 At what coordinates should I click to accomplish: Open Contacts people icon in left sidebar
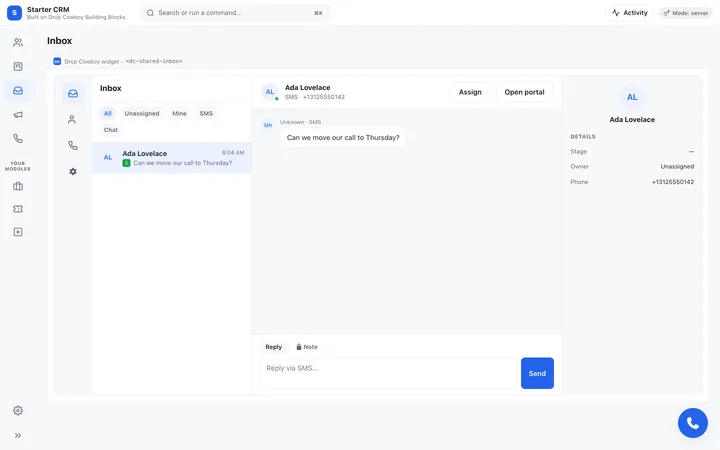click(18, 42)
